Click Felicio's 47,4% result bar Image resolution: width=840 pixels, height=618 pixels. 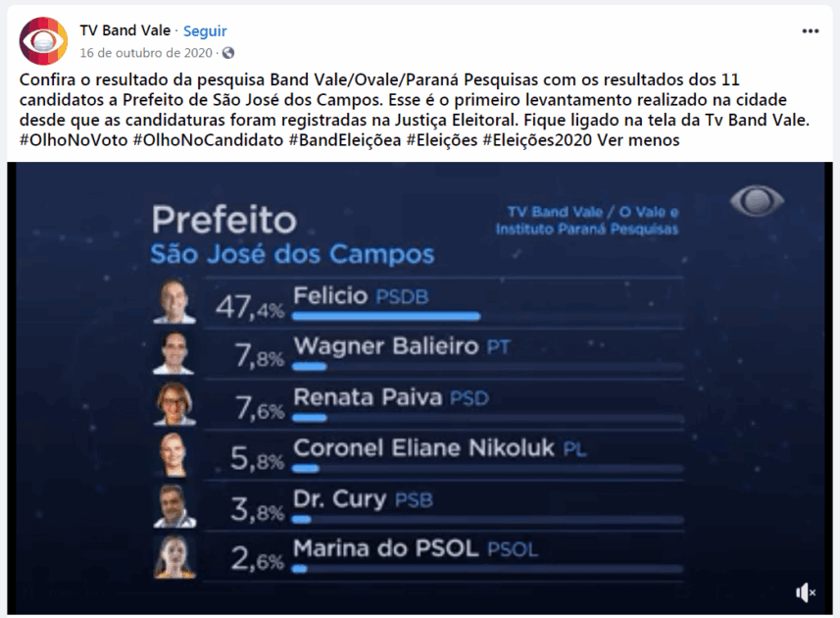pyautogui.click(x=386, y=316)
